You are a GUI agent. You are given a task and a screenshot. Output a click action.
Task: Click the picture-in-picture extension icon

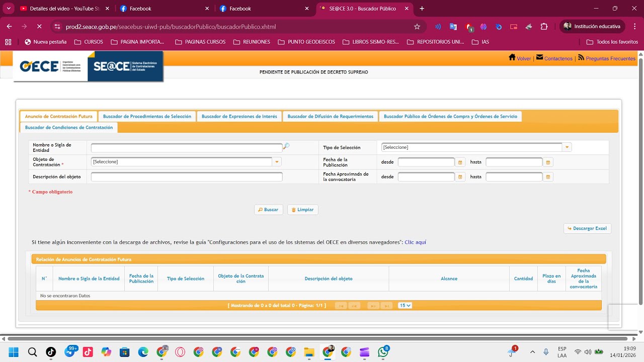tap(514, 27)
